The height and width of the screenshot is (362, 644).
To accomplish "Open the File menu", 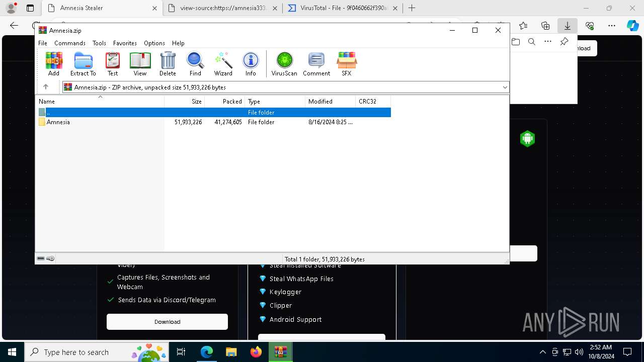I will pyautogui.click(x=43, y=43).
